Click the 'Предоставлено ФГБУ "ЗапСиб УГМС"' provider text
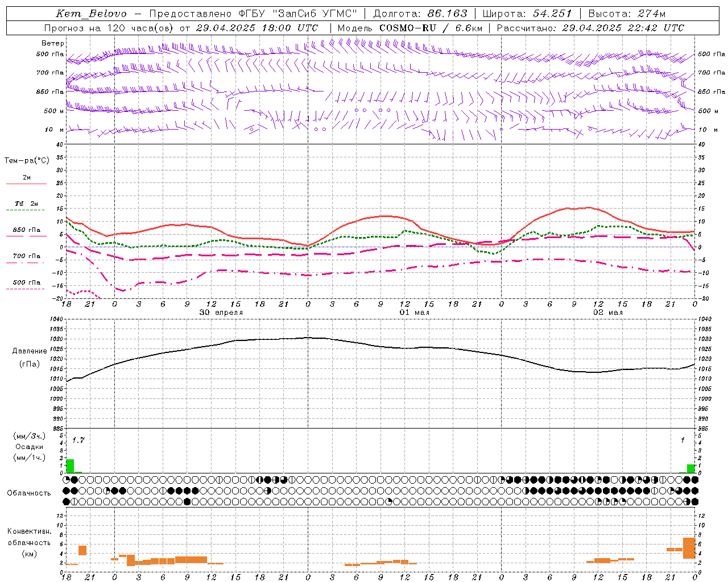This screenshot has width=728, height=582. pyautogui.click(x=253, y=14)
